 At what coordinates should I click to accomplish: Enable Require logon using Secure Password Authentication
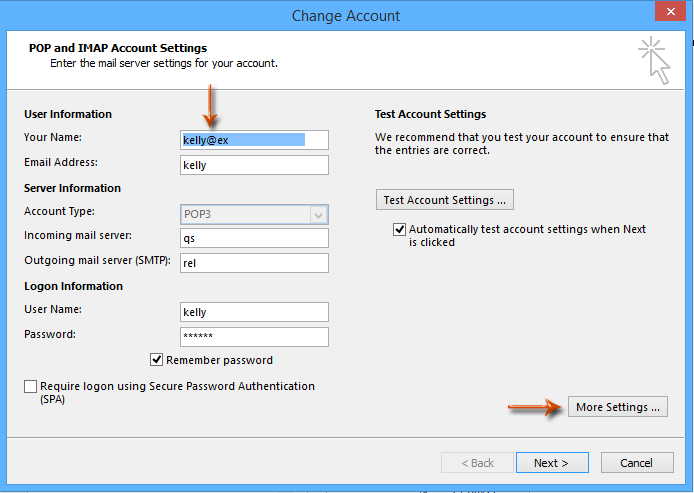click(x=31, y=386)
